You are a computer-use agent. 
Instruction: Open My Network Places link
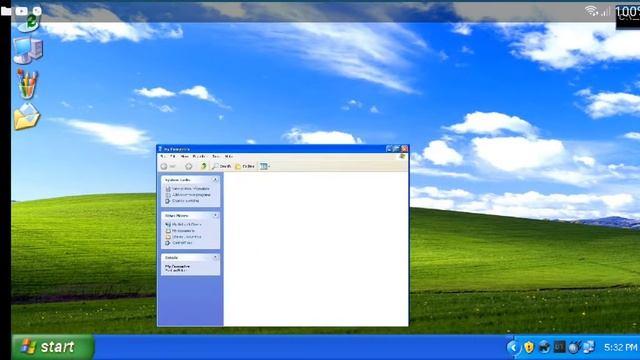(x=184, y=224)
